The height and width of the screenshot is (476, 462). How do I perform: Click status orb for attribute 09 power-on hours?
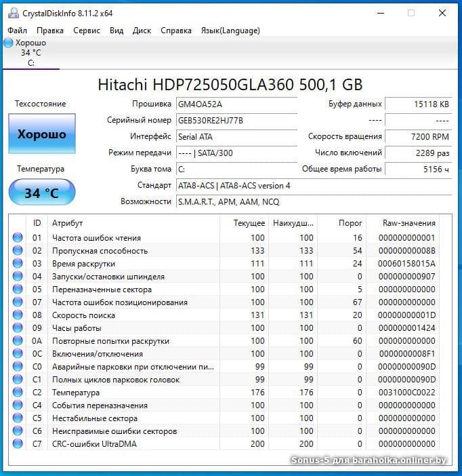18,328
